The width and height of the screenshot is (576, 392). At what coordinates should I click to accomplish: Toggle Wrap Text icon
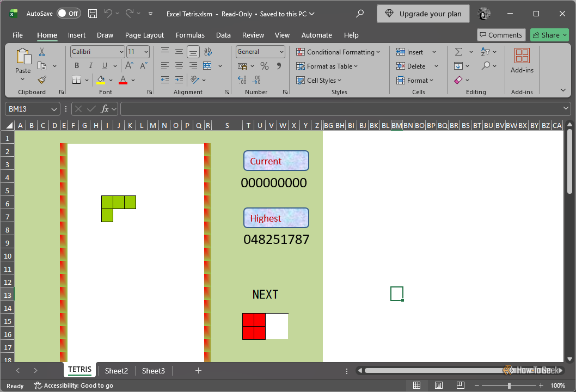coord(208,52)
